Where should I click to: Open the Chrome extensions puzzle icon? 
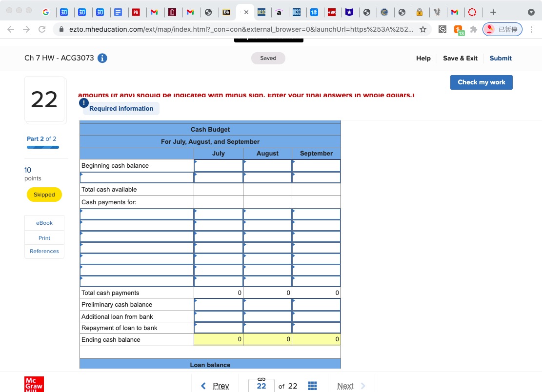[x=473, y=29]
